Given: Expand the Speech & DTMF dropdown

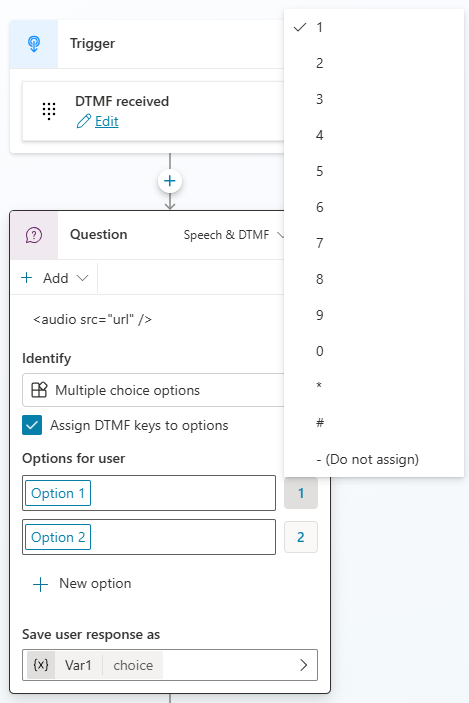Looking at the screenshot, I should (233, 235).
